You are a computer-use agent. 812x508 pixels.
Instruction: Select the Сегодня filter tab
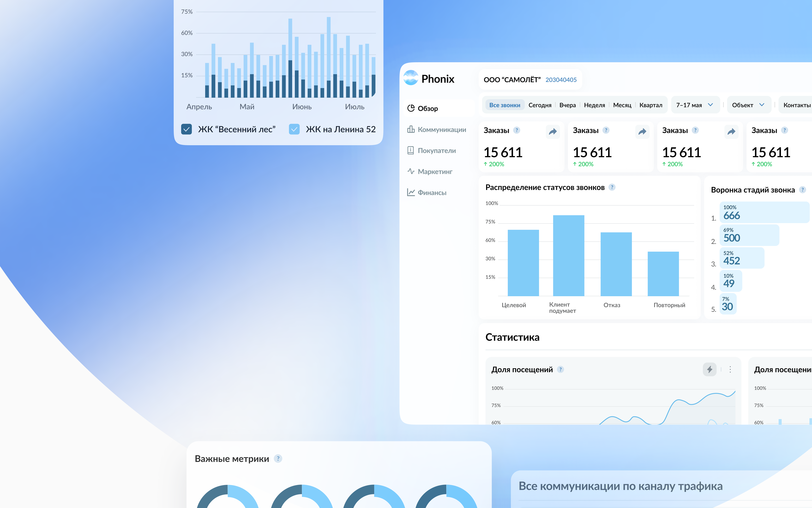pos(540,105)
